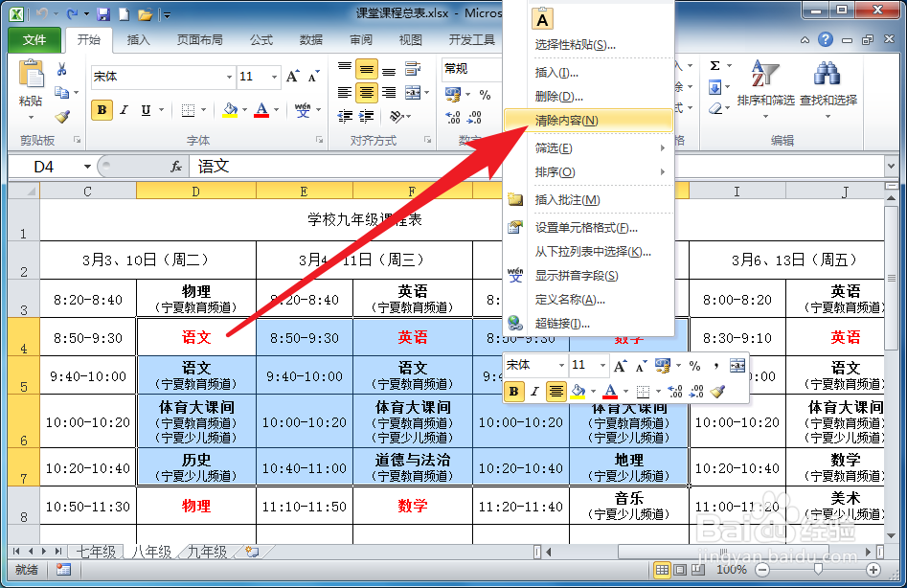Click the AutoSum Σ icon
The image size is (907, 588).
(714, 65)
